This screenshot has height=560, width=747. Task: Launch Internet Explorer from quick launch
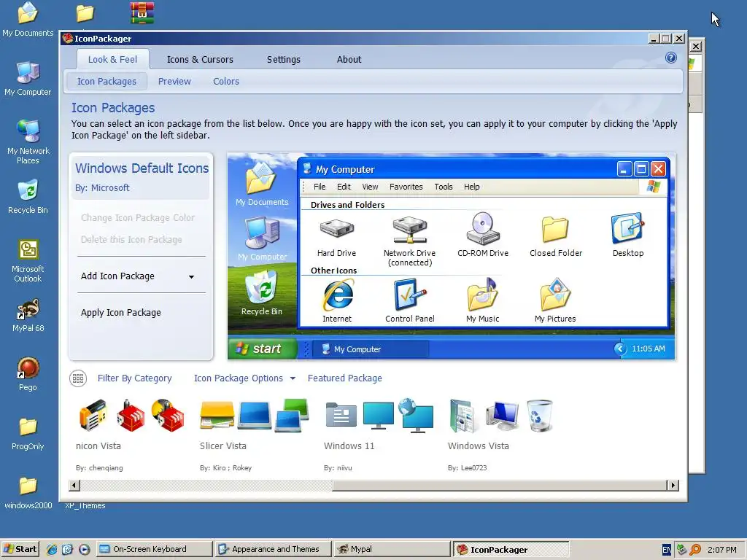52,549
